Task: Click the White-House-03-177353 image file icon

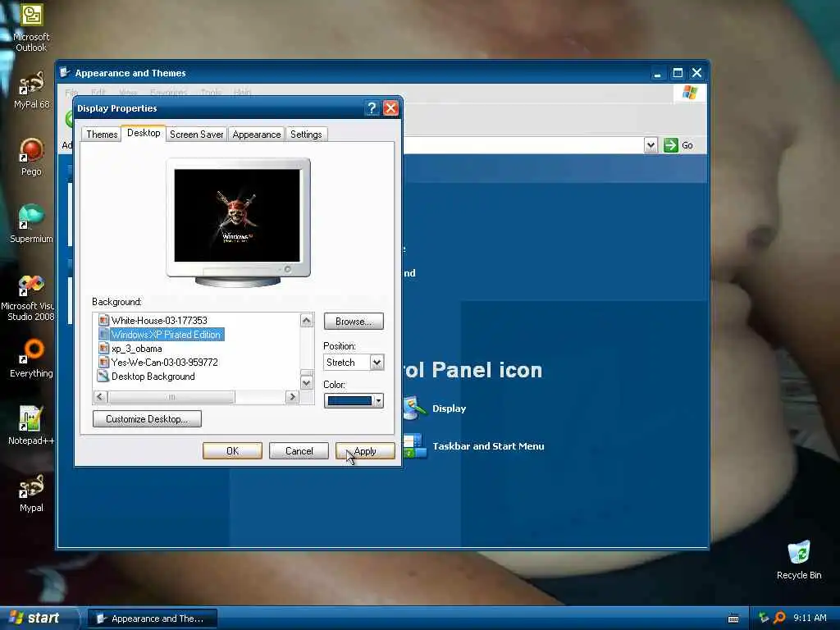Action: click(x=103, y=321)
